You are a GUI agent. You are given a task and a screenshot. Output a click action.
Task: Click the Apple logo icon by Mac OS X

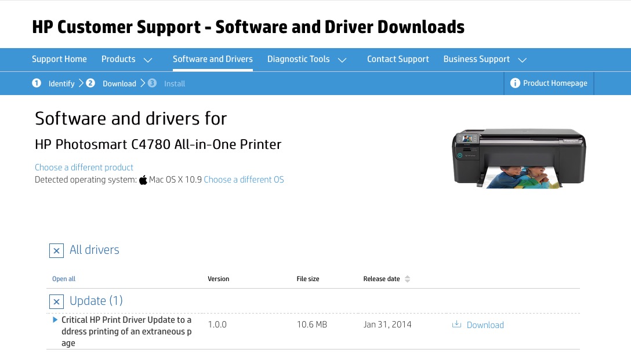click(143, 180)
